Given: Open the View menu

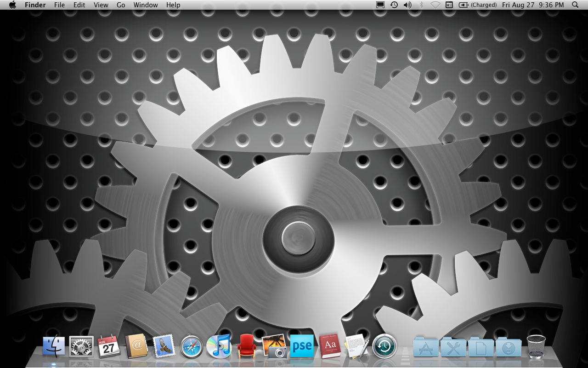Looking at the screenshot, I should [101, 5].
